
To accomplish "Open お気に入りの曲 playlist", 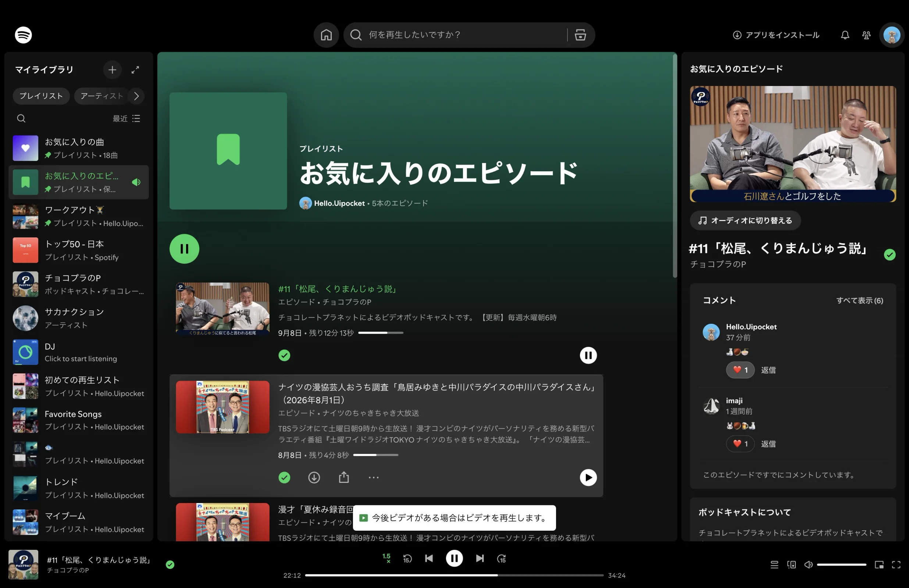I will click(x=78, y=148).
